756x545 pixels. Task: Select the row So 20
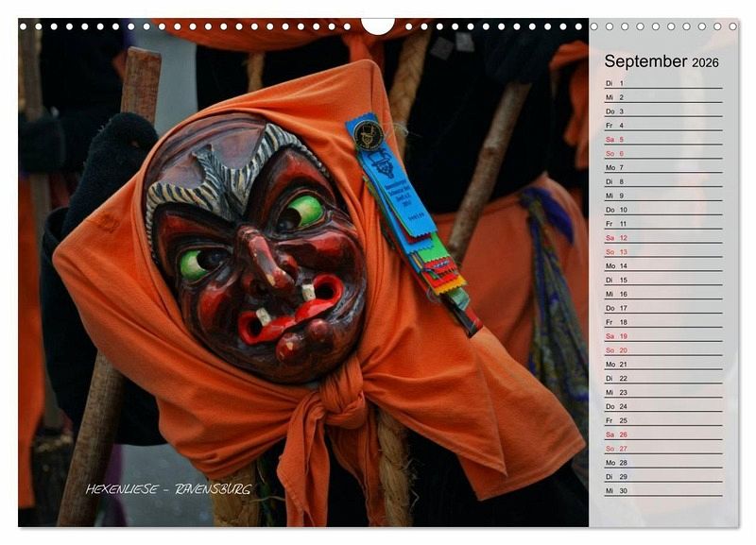(663, 350)
